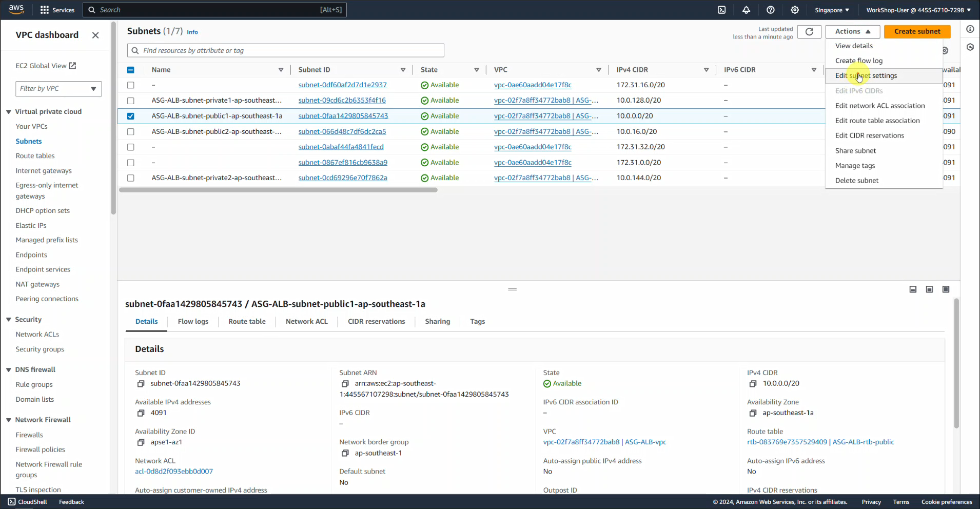
Task: Toggle the select-all subnets checkbox
Action: (x=130, y=70)
